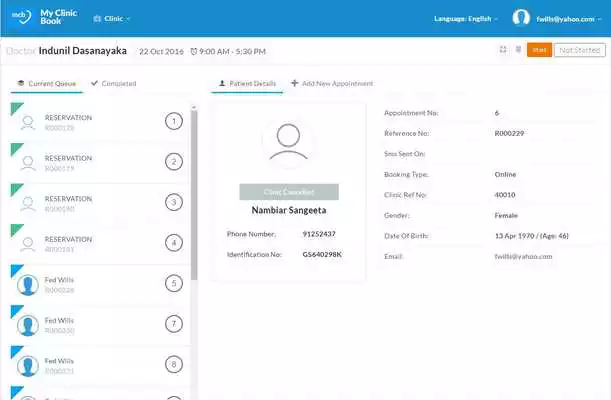Click person icon of reservation number 1
The image size is (611, 400).
click(28, 122)
